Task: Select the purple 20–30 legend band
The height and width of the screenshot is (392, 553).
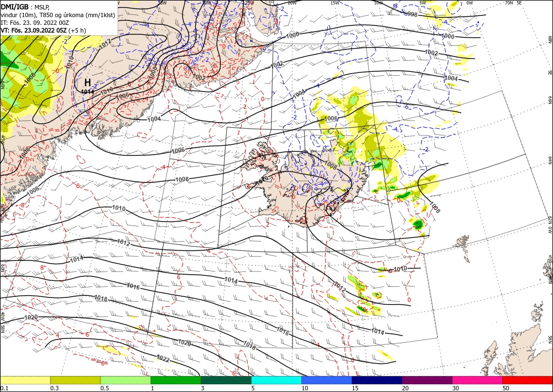Action: click(427, 380)
